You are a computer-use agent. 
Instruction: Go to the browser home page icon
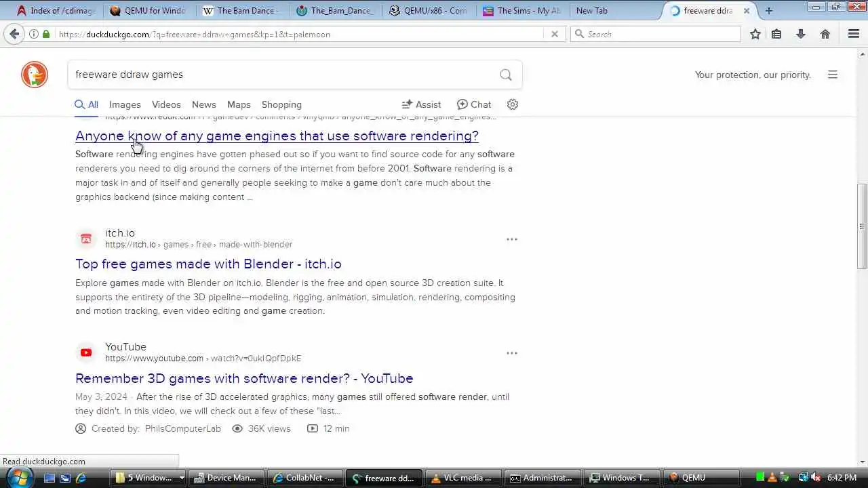click(825, 34)
